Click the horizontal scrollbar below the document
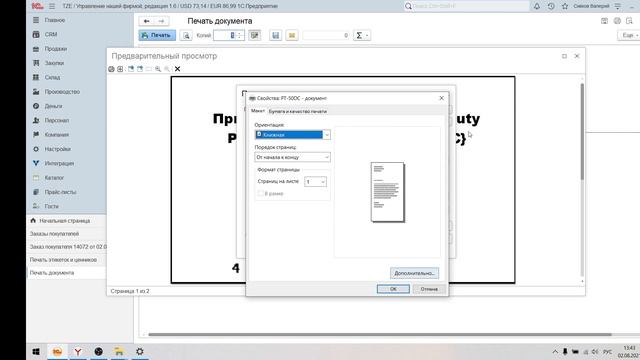640x360 pixels. (x=380, y=335)
